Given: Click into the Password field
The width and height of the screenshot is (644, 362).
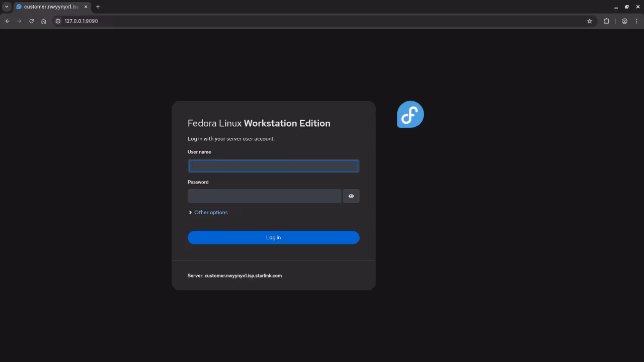Looking at the screenshot, I should [x=264, y=196].
